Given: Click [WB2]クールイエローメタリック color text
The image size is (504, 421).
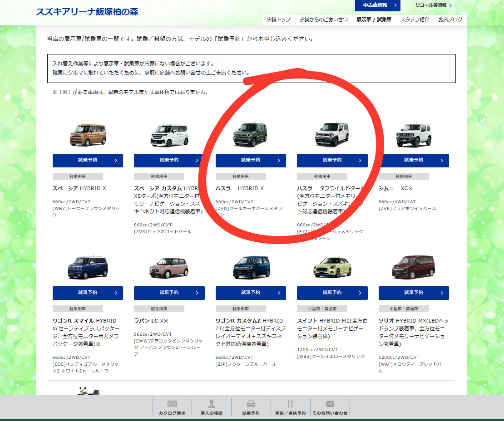Looking at the screenshot, I should (x=331, y=357).
